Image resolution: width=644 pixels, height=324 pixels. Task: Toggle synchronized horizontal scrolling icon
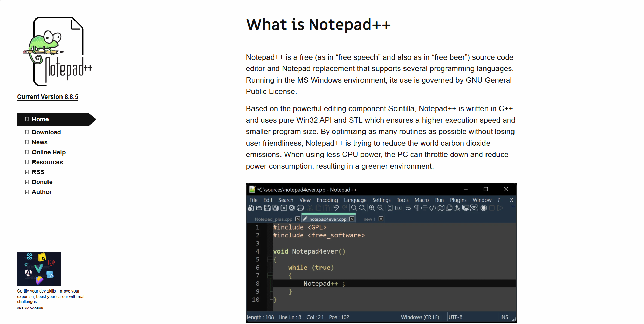tap(398, 208)
